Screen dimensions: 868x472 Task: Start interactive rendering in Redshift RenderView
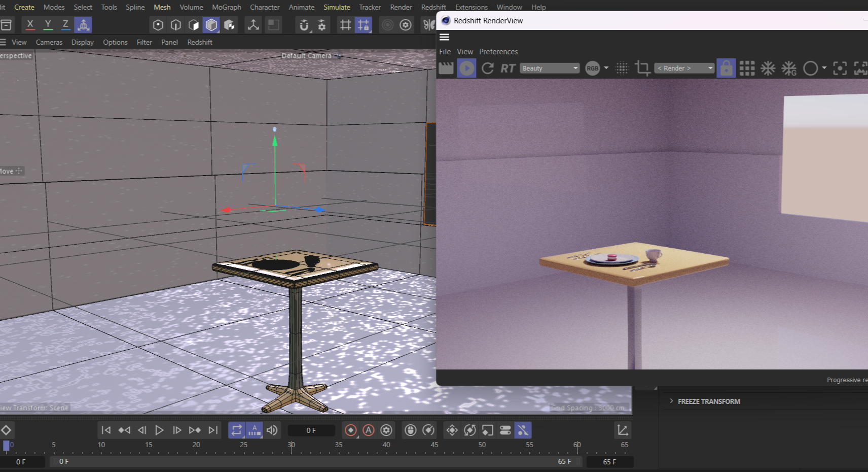[x=466, y=68]
